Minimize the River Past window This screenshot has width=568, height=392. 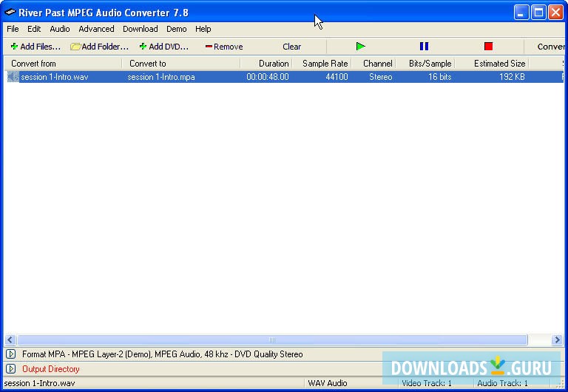coord(521,13)
